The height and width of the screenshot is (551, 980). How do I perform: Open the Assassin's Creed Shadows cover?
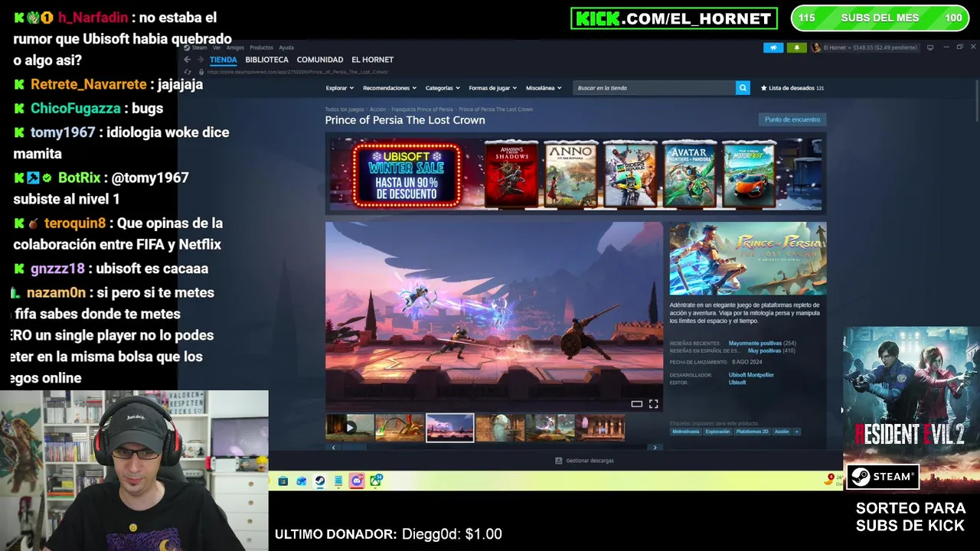[x=511, y=174]
